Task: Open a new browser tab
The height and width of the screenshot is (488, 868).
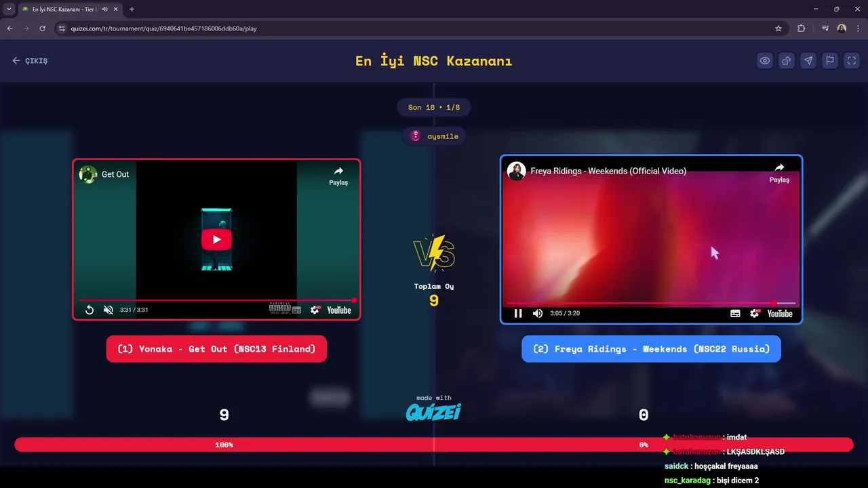Action: [132, 9]
